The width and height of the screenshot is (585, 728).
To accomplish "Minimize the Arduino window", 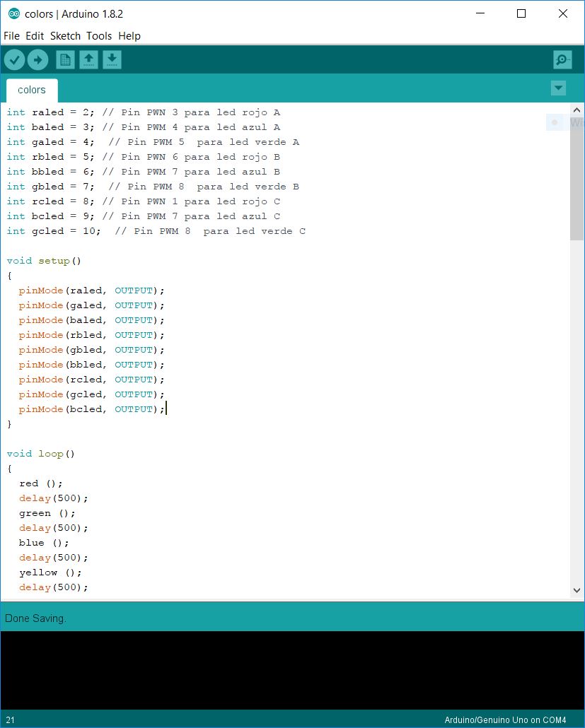I will coord(480,14).
